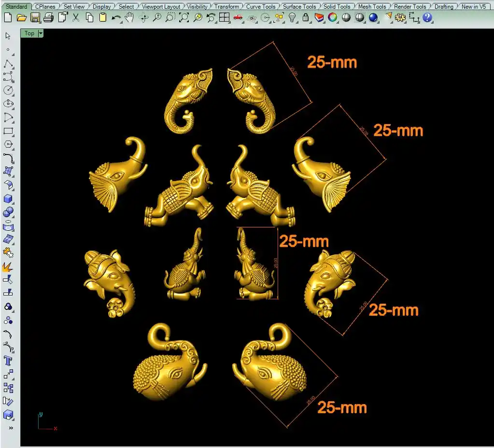Select the Circle tool in the sidebar
The width and height of the screenshot is (494, 448).
click(x=8, y=90)
